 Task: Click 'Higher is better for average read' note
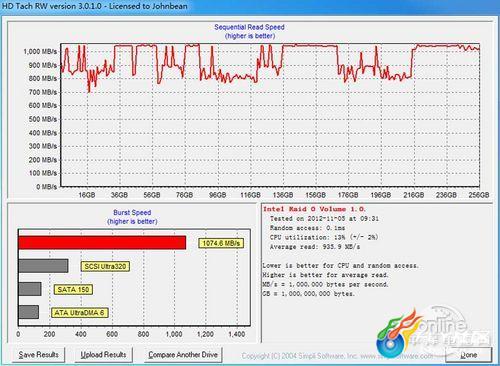[325, 275]
